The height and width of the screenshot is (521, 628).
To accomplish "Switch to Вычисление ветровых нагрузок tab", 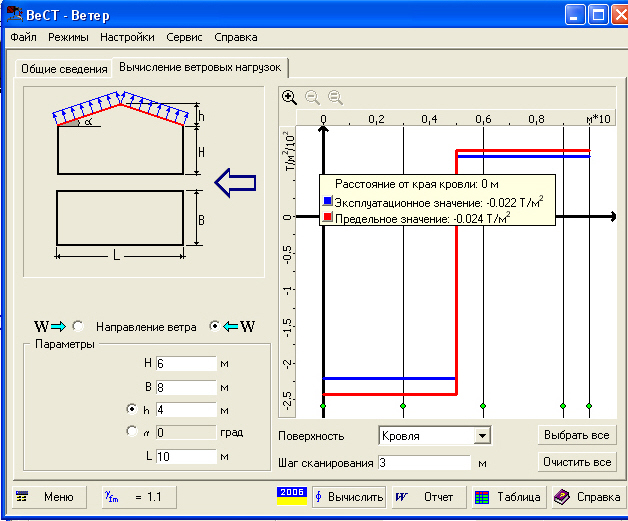I will pos(200,67).
